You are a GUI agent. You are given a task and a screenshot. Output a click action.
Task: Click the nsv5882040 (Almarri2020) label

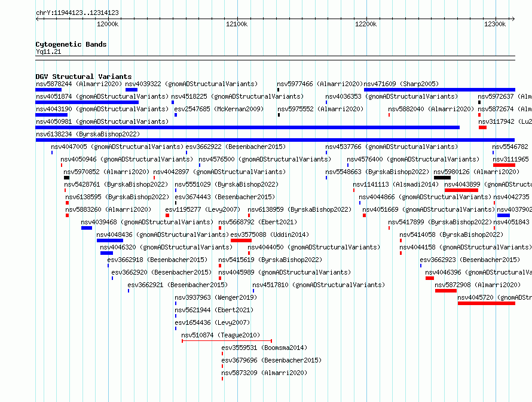point(431,109)
